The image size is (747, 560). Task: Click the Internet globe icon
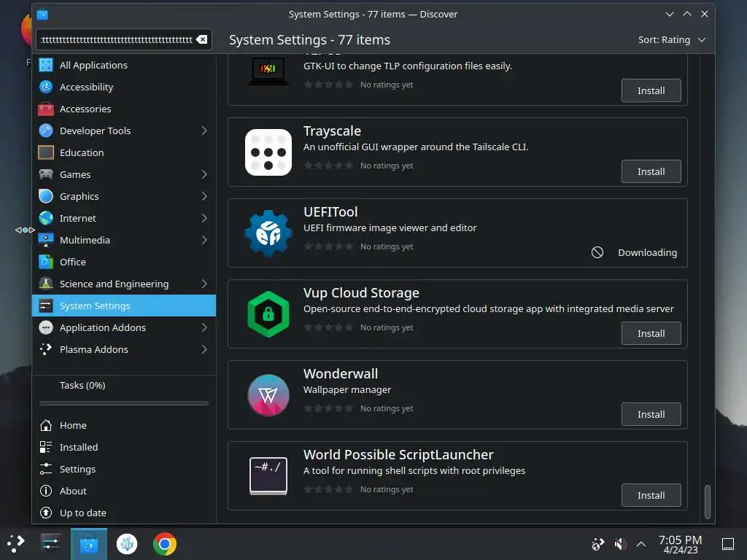click(x=46, y=218)
